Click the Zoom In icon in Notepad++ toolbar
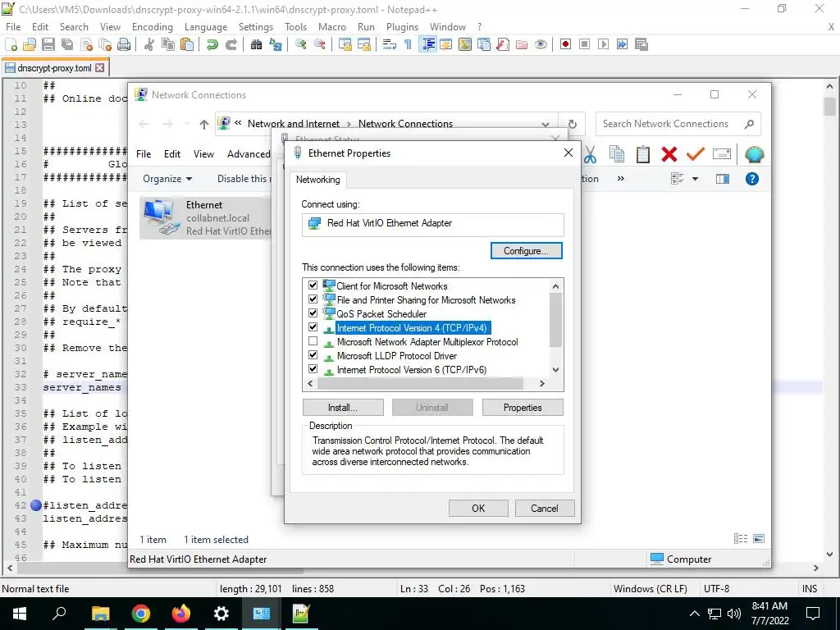The width and height of the screenshot is (840, 630). point(300,44)
